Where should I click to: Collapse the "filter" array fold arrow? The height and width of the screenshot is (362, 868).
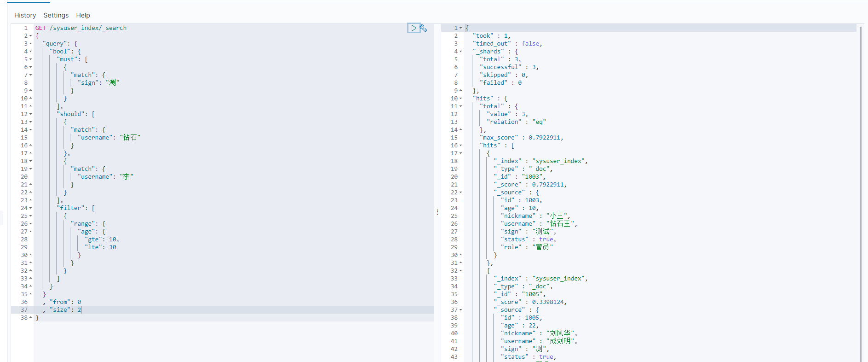[31, 208]
